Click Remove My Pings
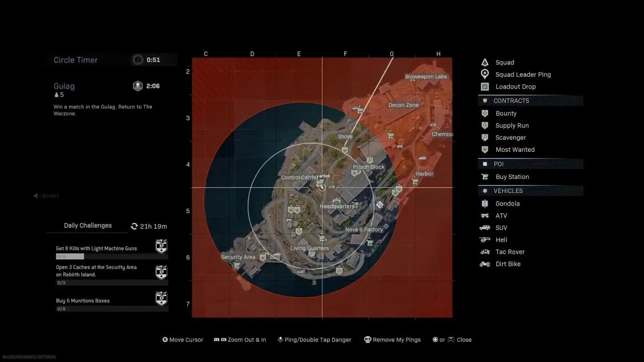 coord(392,340)
